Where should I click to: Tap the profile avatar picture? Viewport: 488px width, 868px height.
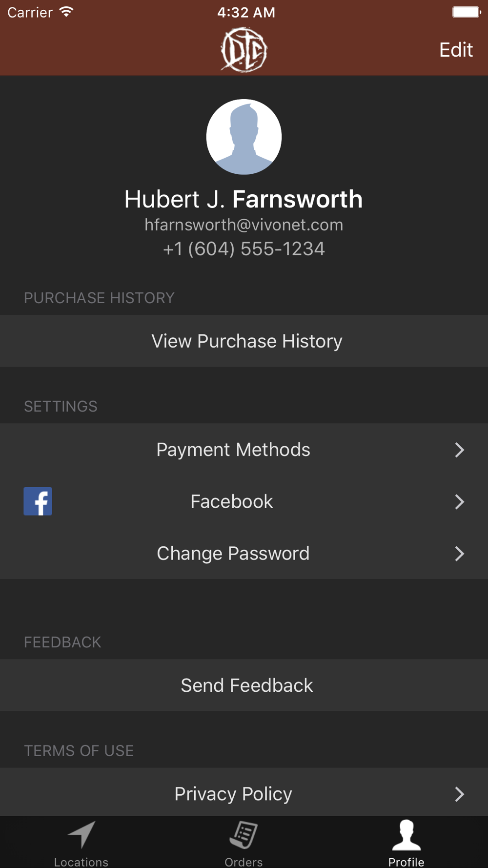coord(244,137)
